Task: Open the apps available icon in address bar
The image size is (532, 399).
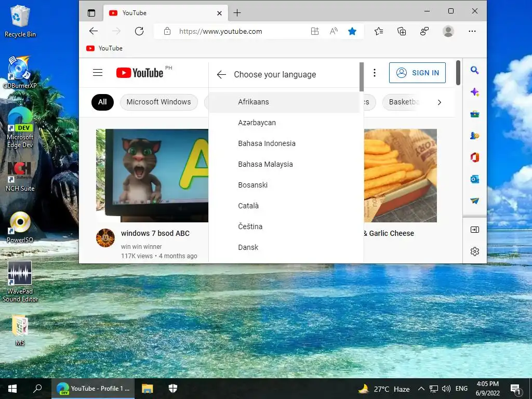Action: pos(315,31)
